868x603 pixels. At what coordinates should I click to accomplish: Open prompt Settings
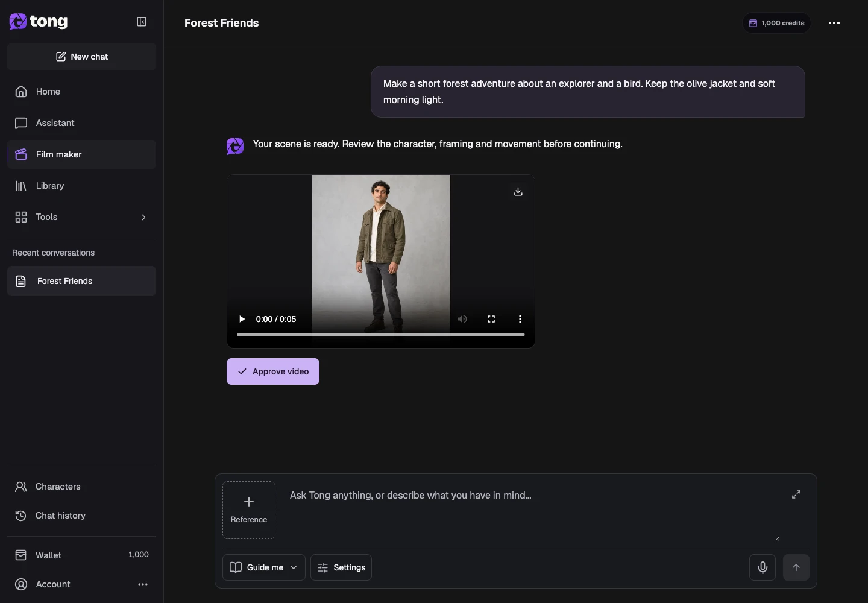(x=341, y=567)
